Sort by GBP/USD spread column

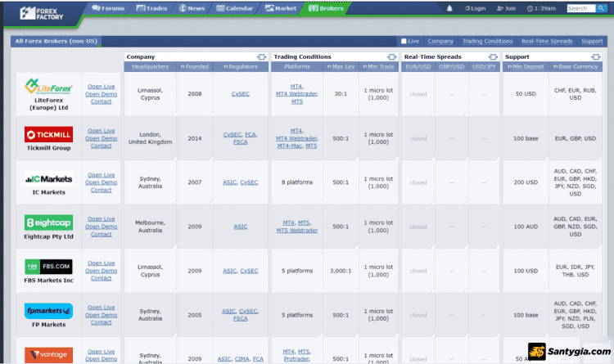(451, 66)
